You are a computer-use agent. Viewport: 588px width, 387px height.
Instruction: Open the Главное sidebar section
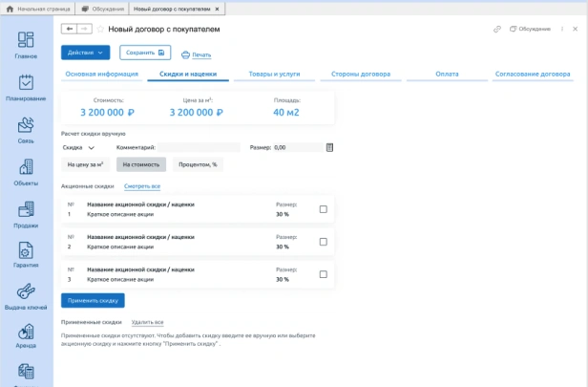[x=26, y=44]
